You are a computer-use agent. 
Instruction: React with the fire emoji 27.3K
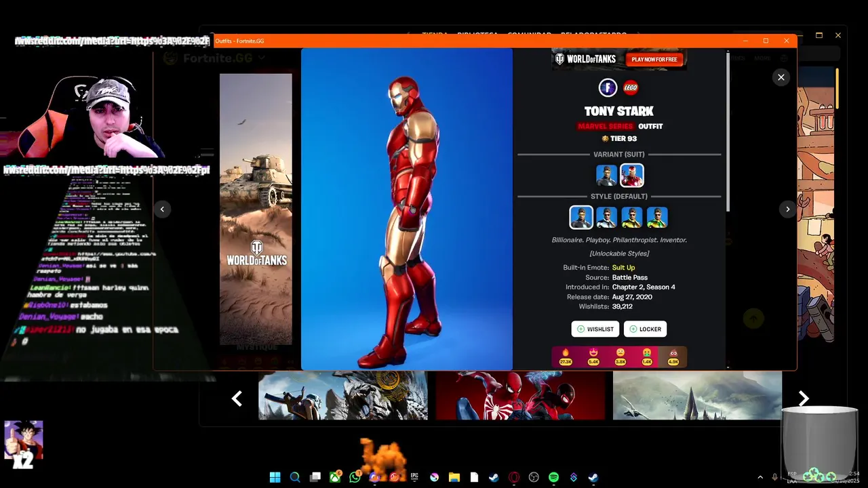566,357
